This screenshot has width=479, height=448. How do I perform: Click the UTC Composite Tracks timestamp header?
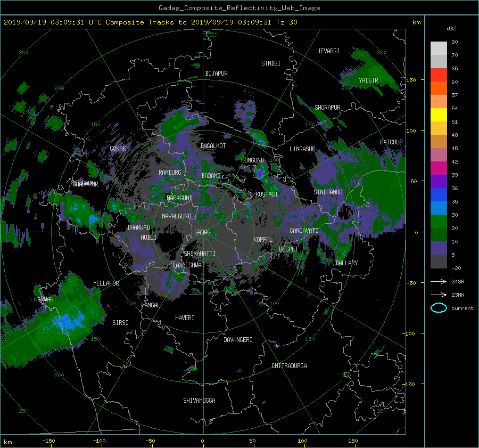pyautogui.click(x=150, y=22)
